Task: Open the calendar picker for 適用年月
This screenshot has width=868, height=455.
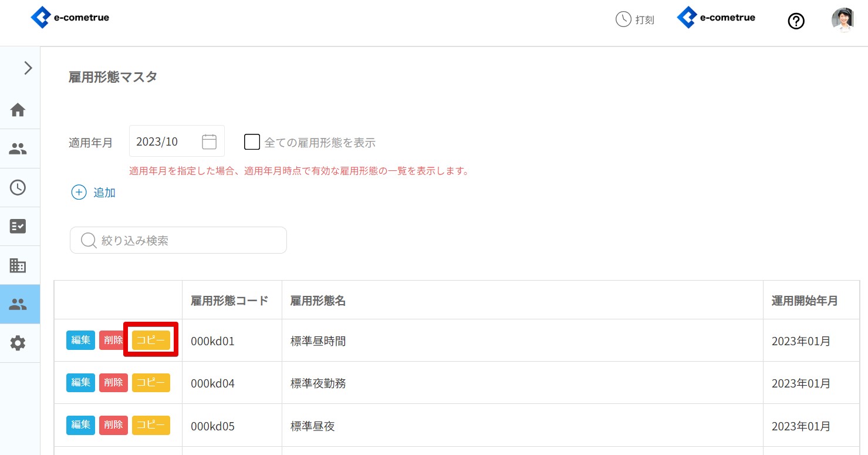Action: coord(209,141)
